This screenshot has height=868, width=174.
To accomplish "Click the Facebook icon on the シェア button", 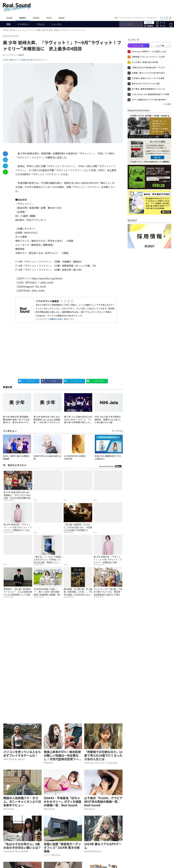I will (x=43, y=381).
